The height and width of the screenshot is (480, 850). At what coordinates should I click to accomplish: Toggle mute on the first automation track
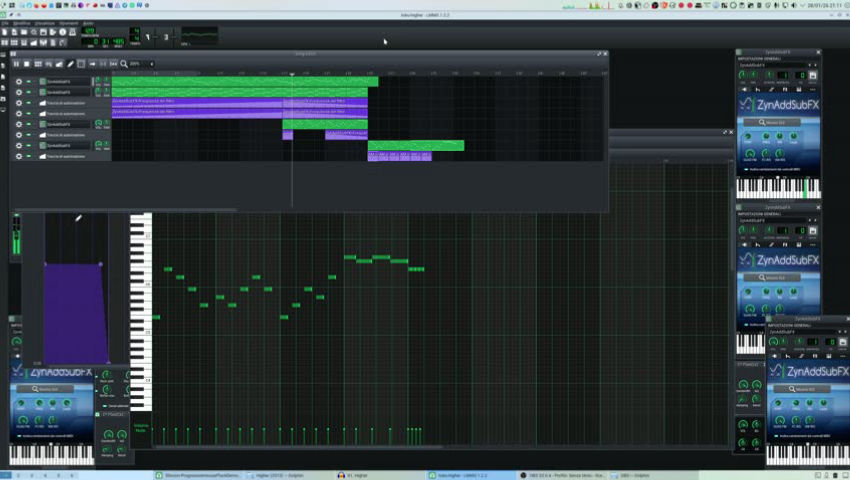coord(29,103)
